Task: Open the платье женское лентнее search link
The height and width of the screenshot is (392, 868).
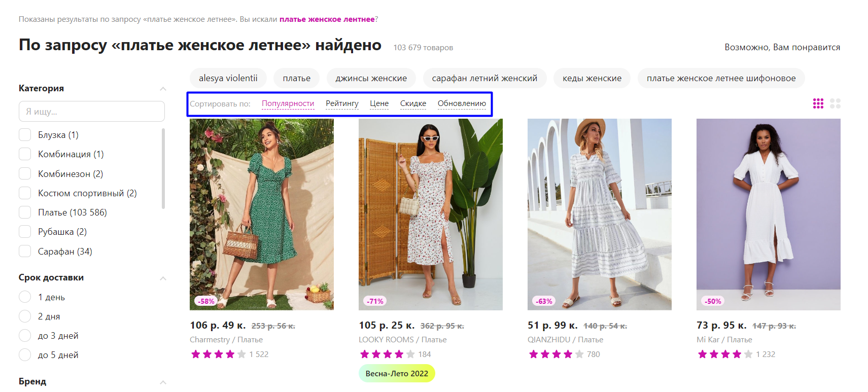Action: [327, 19]
